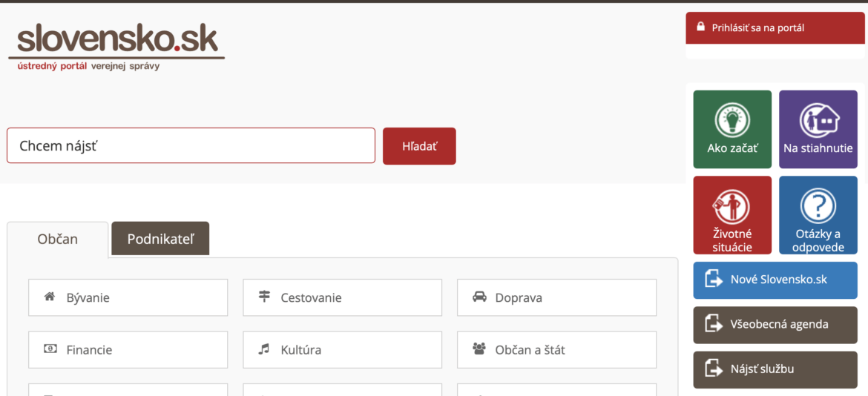The width and height of the screenshot is (868, 396).
Task: Switch to the Podnikateľ tab
Action: (x=160, y=239)
